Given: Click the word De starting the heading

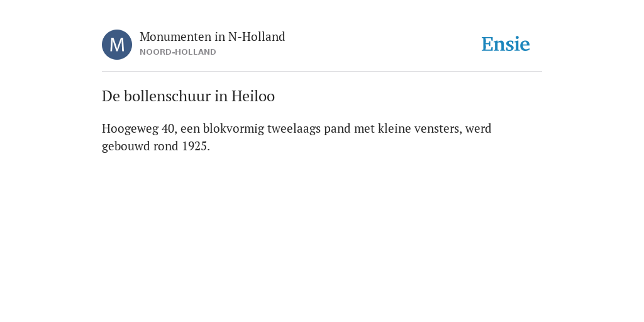Looking at the screenshot, I should (x=111, y=96).
